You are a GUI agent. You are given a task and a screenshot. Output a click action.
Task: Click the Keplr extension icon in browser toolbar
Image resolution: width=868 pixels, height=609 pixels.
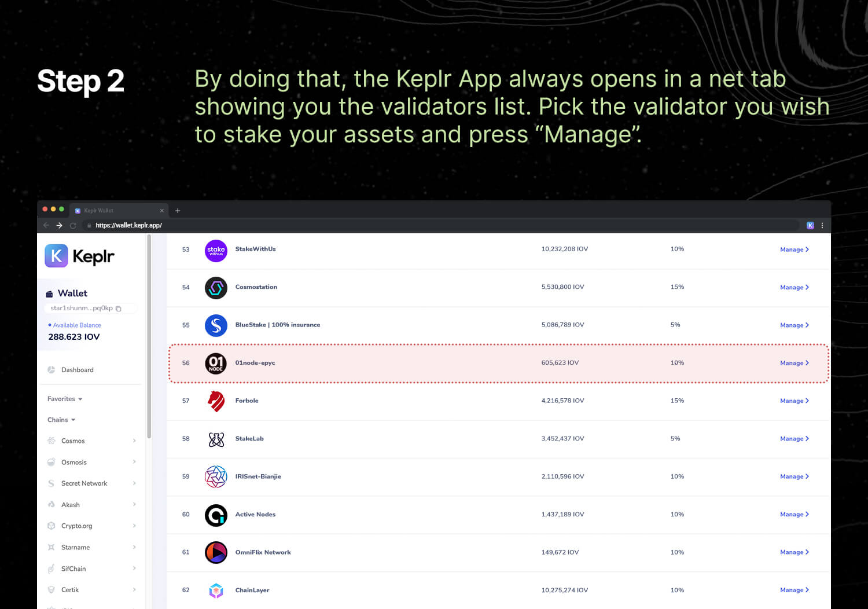point(810,225)
